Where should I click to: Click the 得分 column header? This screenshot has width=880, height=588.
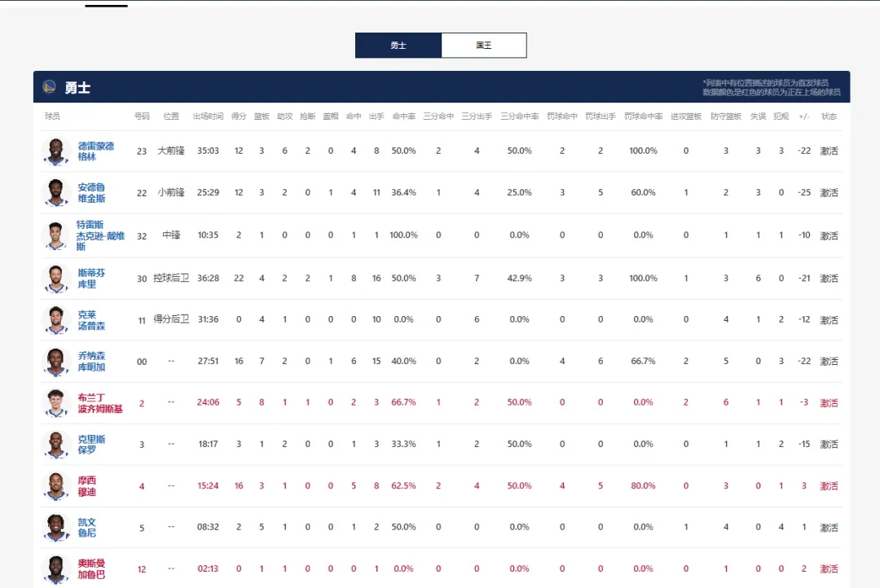(239, 116)
